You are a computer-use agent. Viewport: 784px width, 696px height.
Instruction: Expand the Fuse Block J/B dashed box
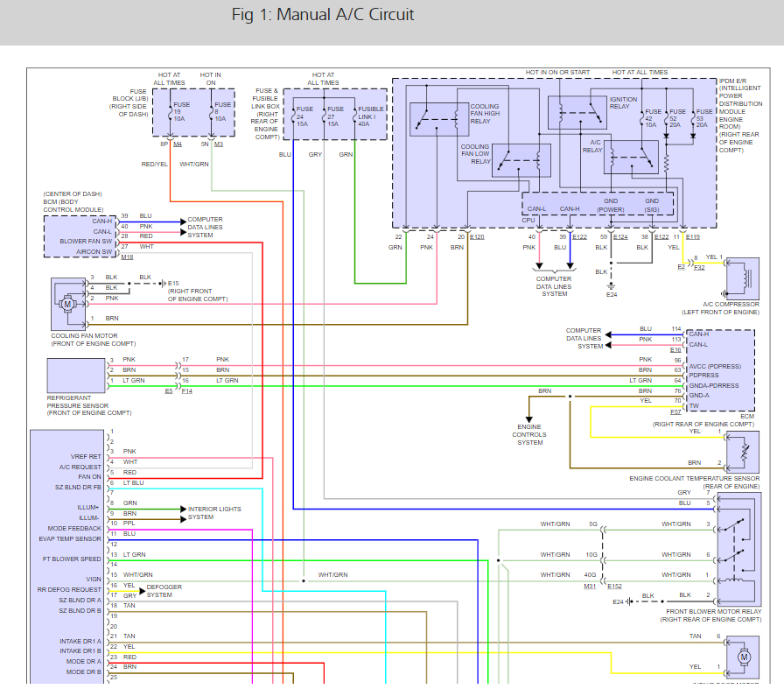coord(194,114)
